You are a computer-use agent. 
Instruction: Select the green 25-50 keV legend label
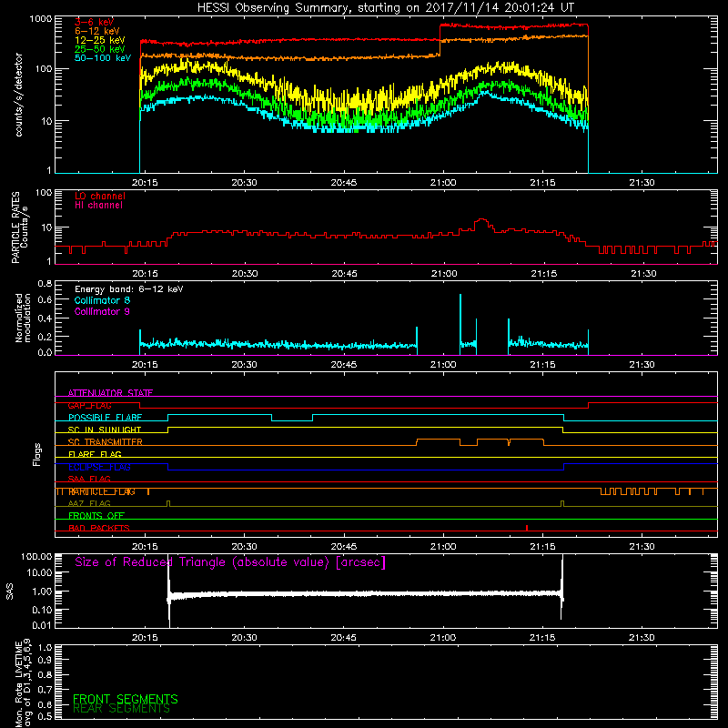100,49
